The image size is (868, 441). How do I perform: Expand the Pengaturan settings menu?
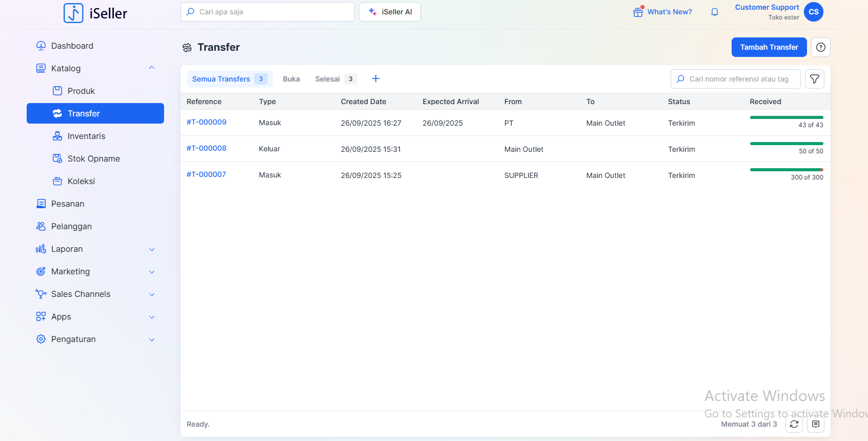pyautogui.click(x=151, y=339)
